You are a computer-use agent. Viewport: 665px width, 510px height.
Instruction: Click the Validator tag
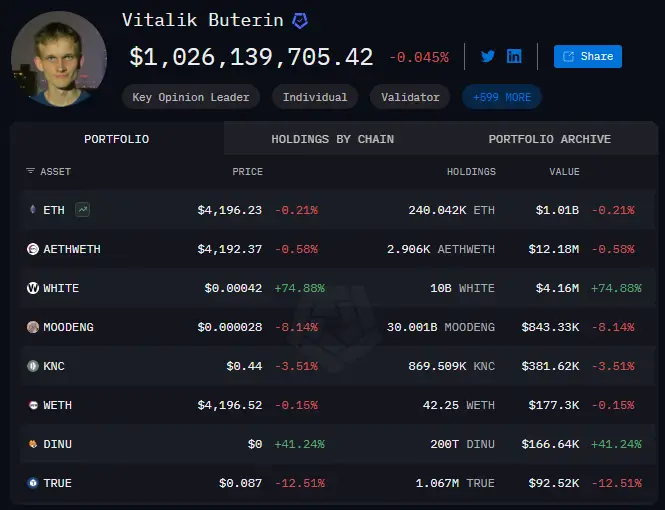[410, 97]
